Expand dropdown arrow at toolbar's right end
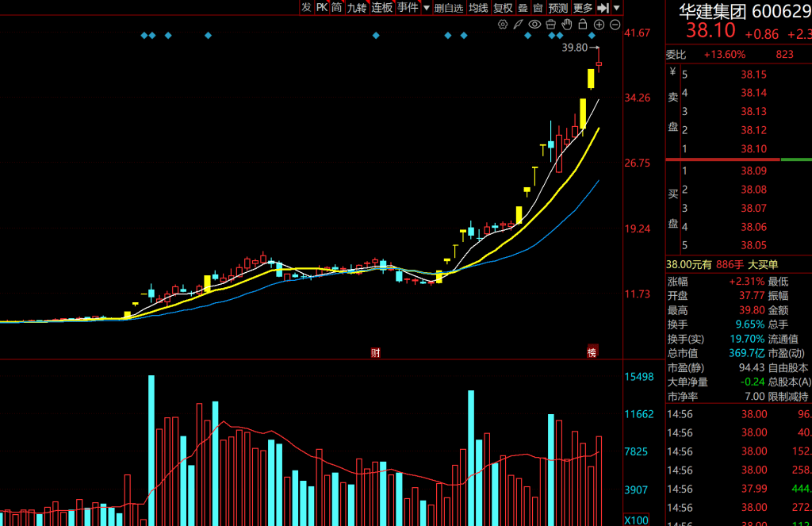812x526 pixels. (x=617, y=8)
